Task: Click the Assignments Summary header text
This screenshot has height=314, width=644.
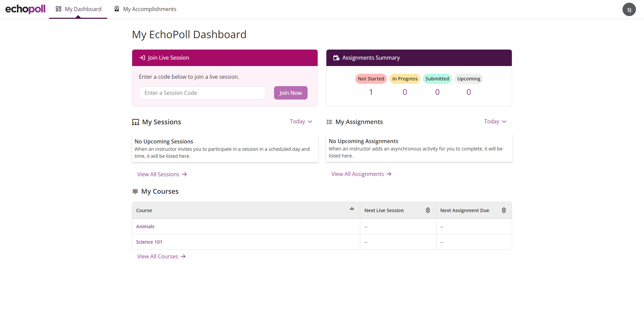Action: pos(371,58)
